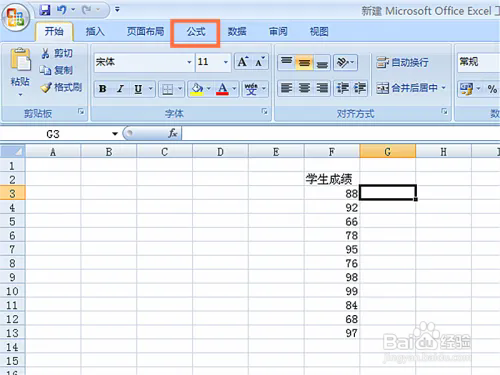The height and width of the screenshot is (375, 500).
Task: Click the 文 phonetic guide button
Action: coord(251,89)
